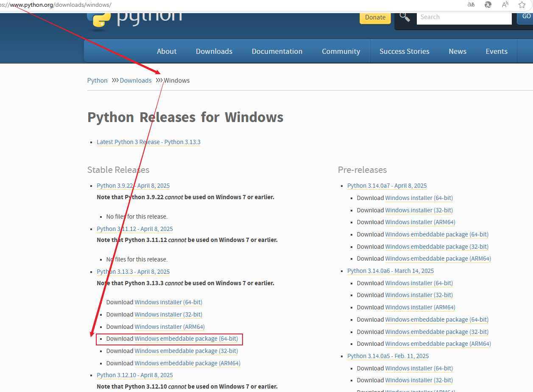
Task: Open Python 3.14.0a5 - Feb. 11, 2025 link
Action: [x=388, y=356]
